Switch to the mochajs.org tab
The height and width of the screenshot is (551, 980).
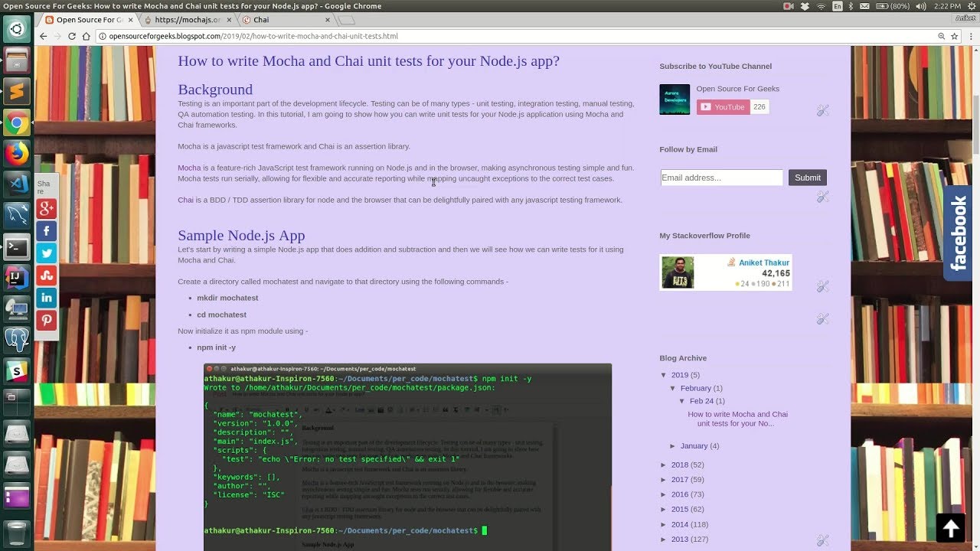188,20
